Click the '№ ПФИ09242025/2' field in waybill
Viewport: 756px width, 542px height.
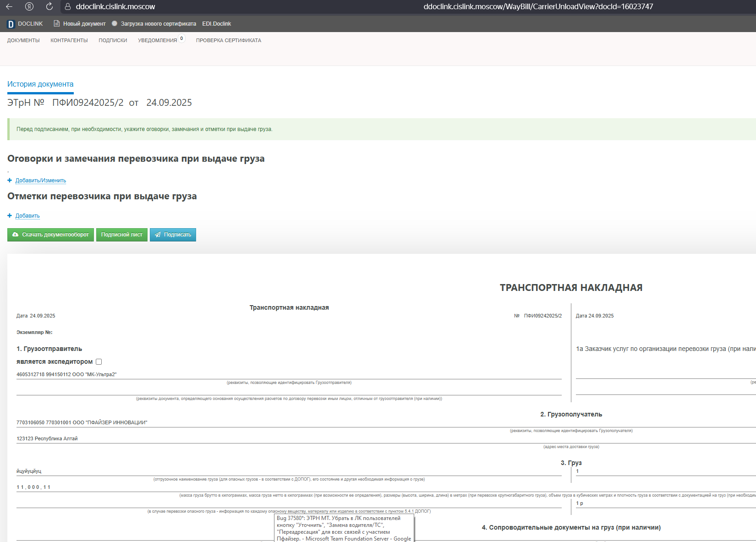[538, 316]
